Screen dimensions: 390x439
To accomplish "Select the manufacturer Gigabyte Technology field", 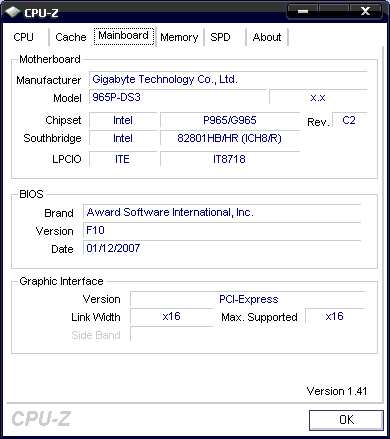I will [x=228, y=79].
